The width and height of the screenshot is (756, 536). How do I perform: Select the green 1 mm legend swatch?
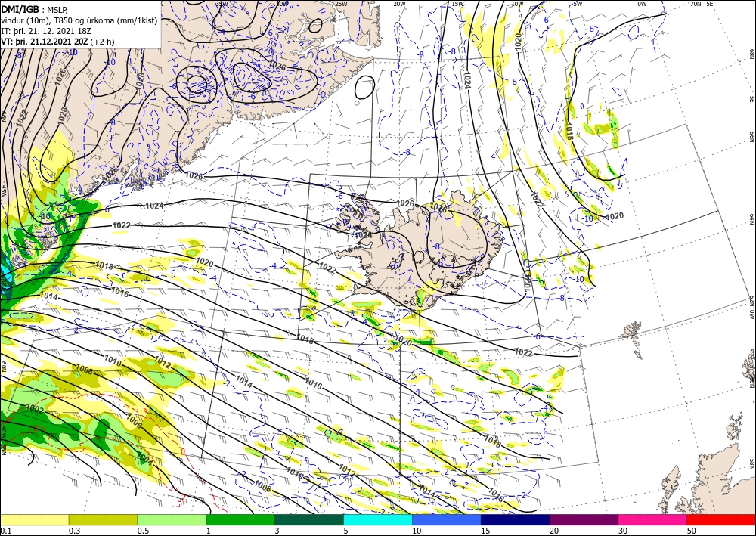pyautogui.click(x=240, y=519)
